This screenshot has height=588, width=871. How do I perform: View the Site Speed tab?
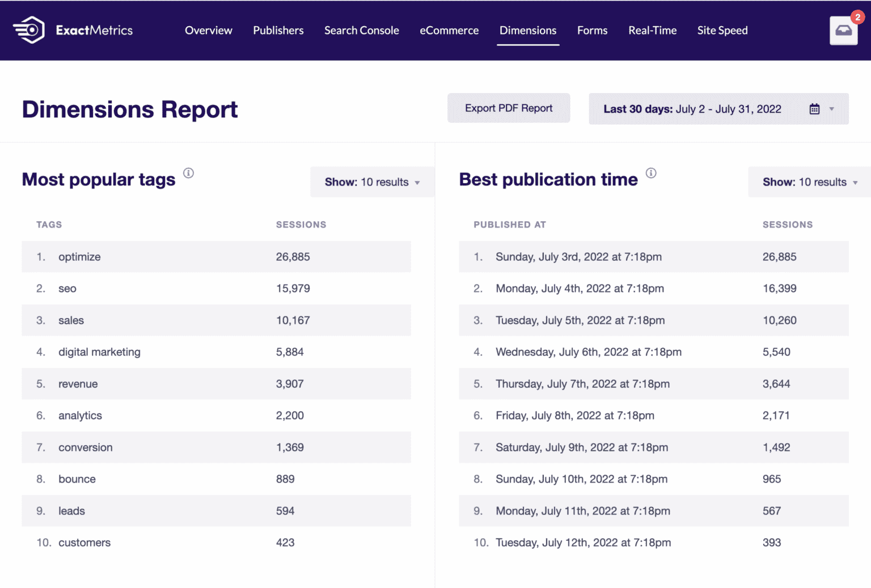click(x=722, y=31)
